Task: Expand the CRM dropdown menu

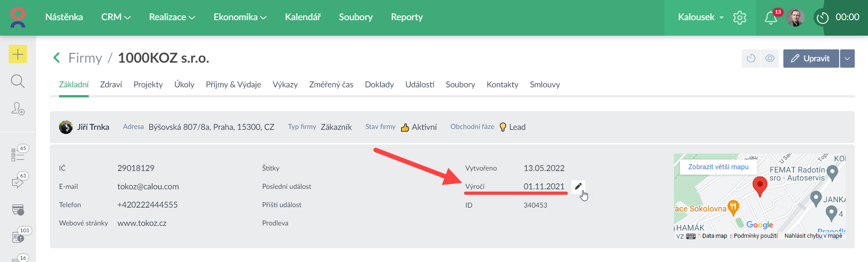Action: (x=116, y=17)
